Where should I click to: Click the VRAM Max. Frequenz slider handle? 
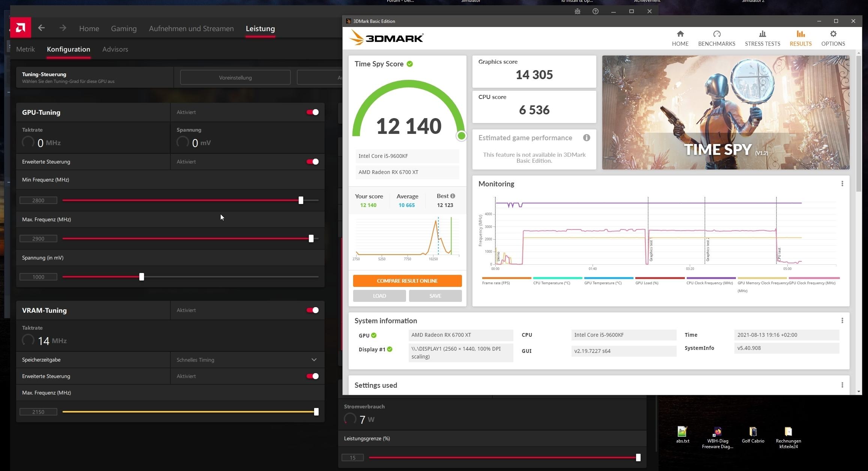pyautogui.click(x=316, y=412)
